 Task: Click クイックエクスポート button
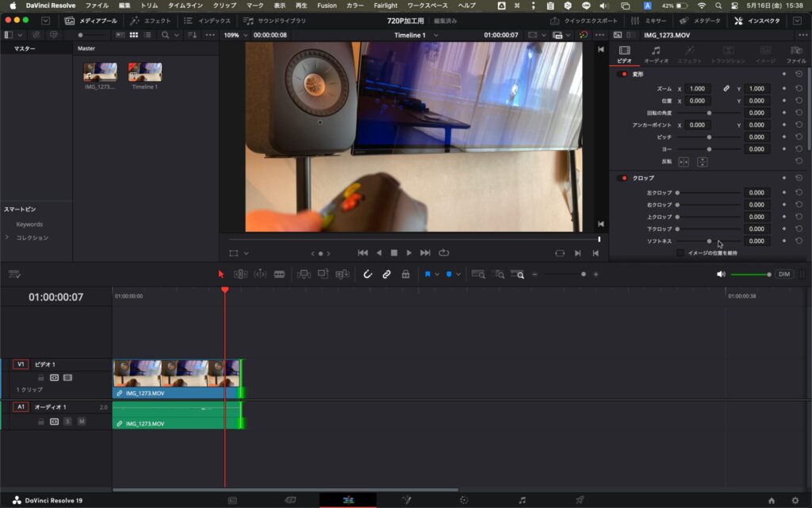click(584, 21)
